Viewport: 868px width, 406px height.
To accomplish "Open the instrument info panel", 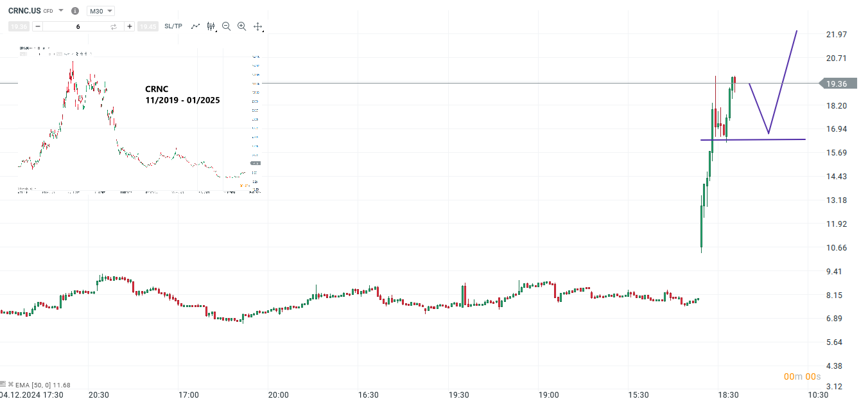I will [75, 10].
